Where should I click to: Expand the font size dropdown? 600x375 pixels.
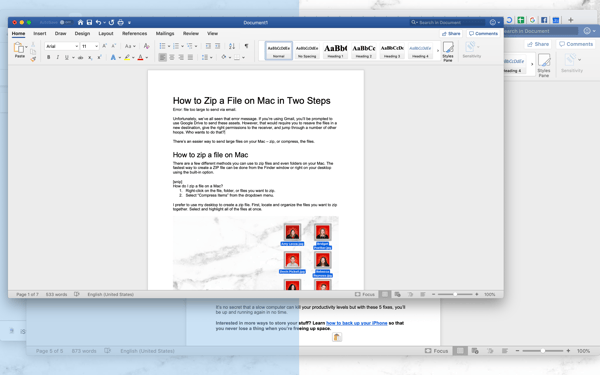(90, 46)
